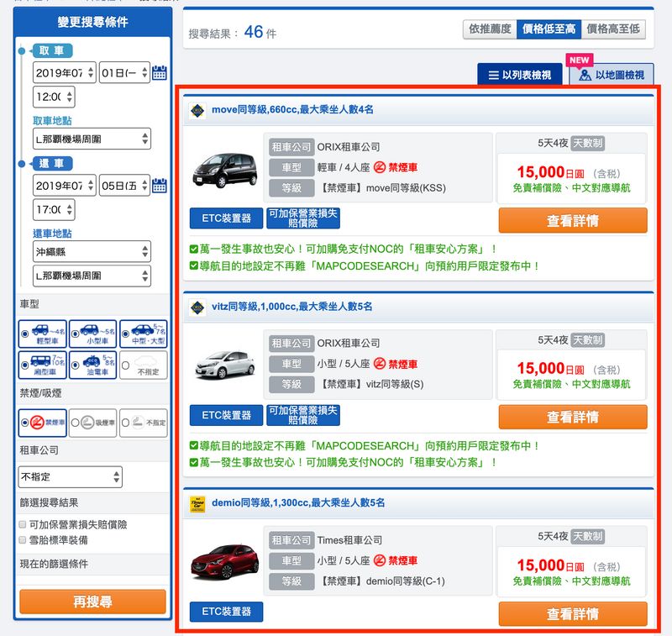The width and height of the screenshot is (672, 636).
Task: Click ETC裝置器 tag on demio listing
Action: [x=226, y=612]
